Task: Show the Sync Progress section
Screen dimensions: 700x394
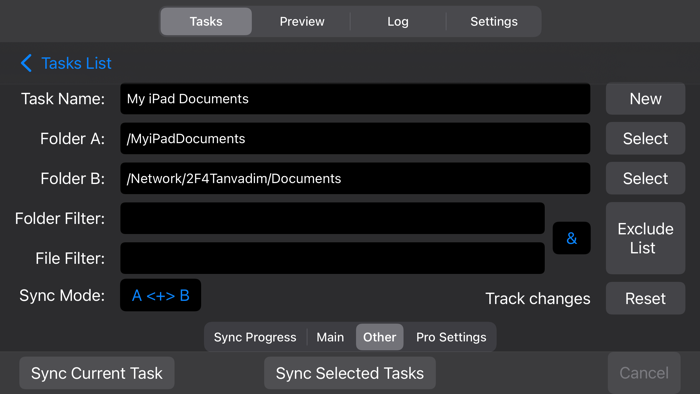Action: 255,337
